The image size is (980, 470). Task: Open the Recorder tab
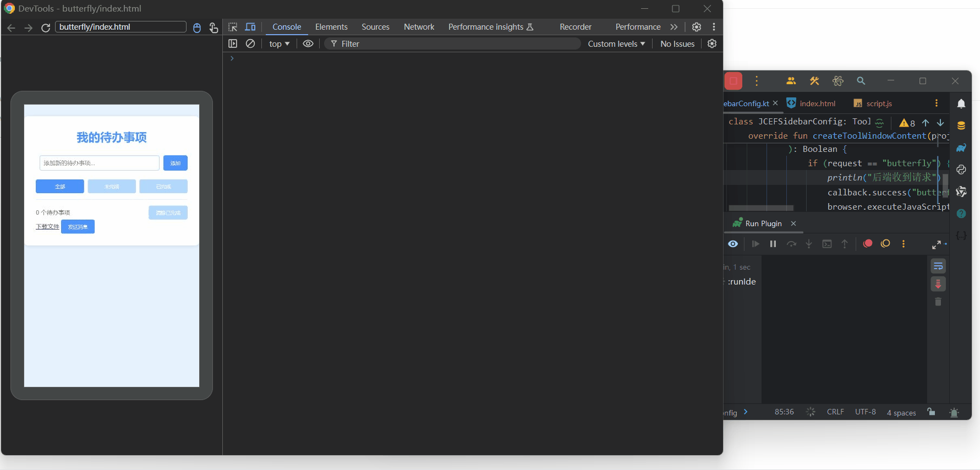tap(576, 27)
